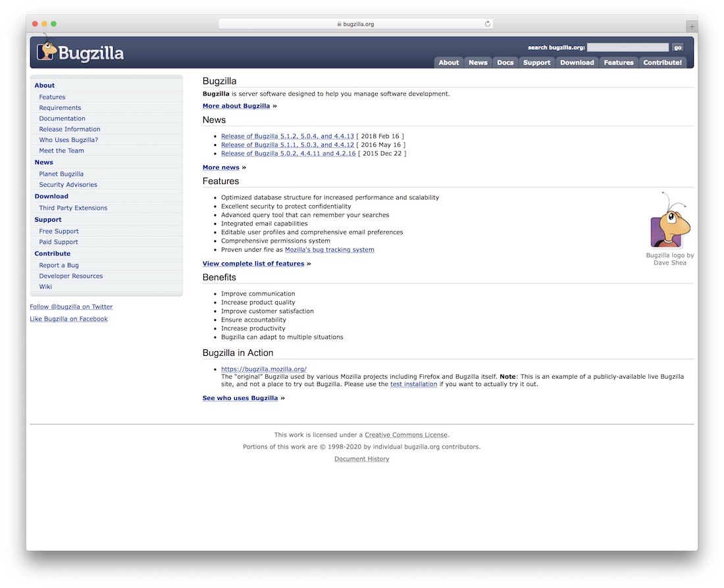Select Support heading in the sidebar
724x588 pixels.
pyautogui.click(x=48, y=220)
